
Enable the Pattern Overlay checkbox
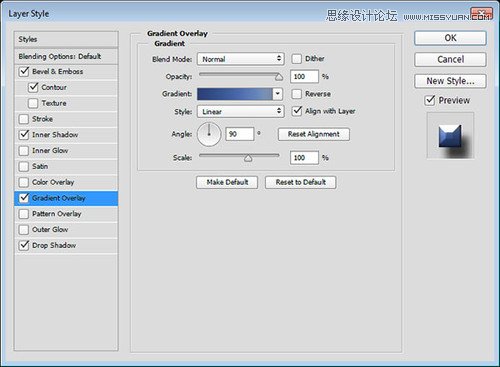pyautogui.click(x=24, y=214)
